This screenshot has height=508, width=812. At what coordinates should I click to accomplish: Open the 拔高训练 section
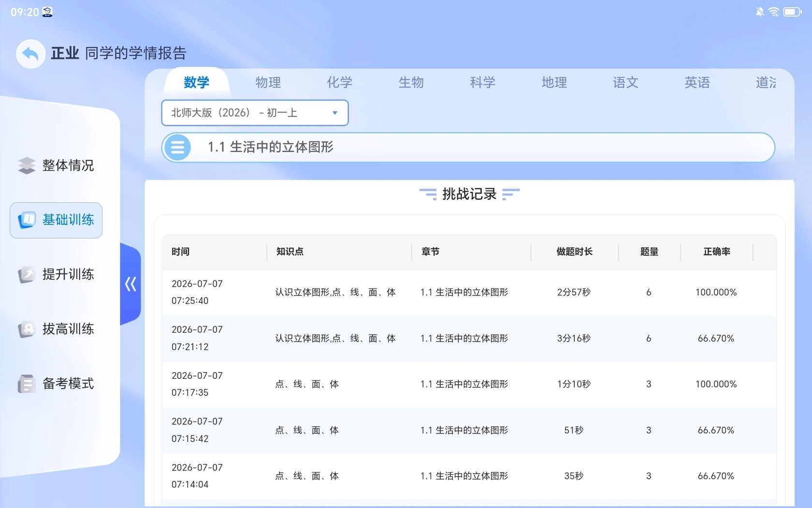click(56, 329)
